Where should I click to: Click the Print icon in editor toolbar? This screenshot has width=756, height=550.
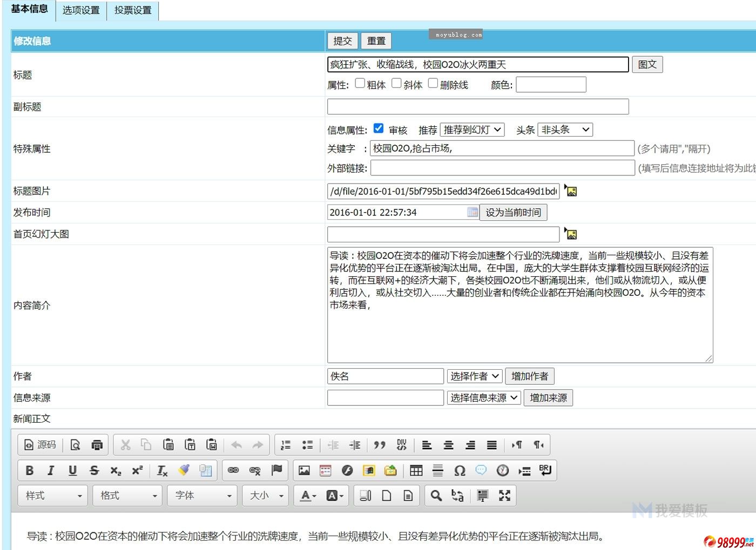(97, 445)
